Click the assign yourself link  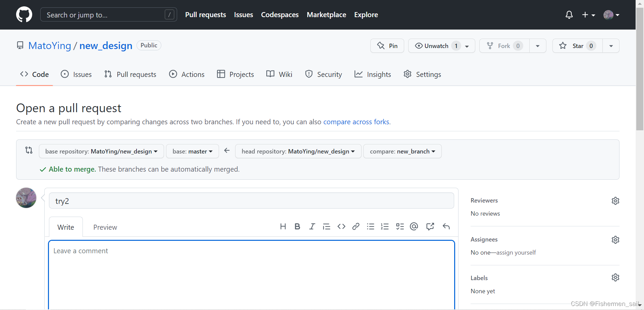pyautogui.click(x=516, y=253)
